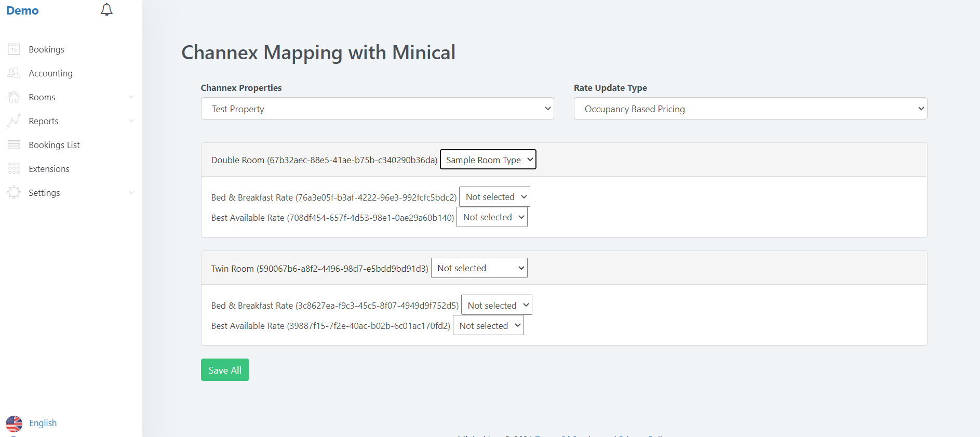Click the Settings gear icon
Viewport: 980px width, 437px height.
pos(14,192)
